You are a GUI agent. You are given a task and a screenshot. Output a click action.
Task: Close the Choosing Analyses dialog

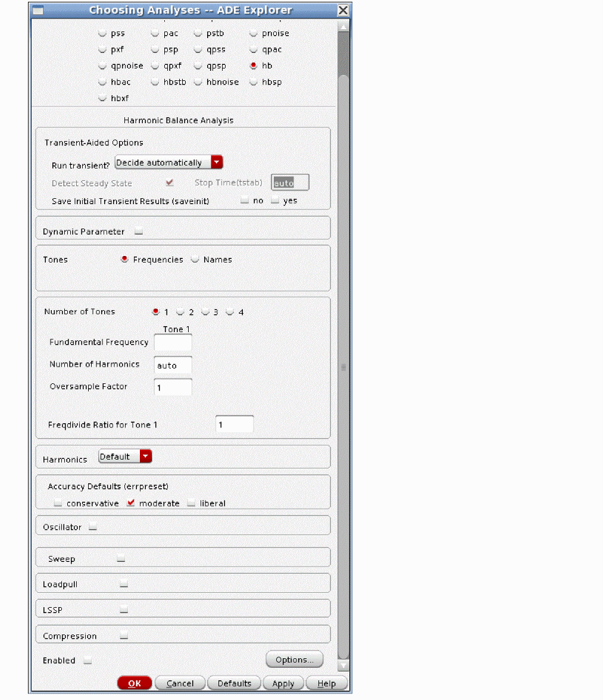[343, 10]
